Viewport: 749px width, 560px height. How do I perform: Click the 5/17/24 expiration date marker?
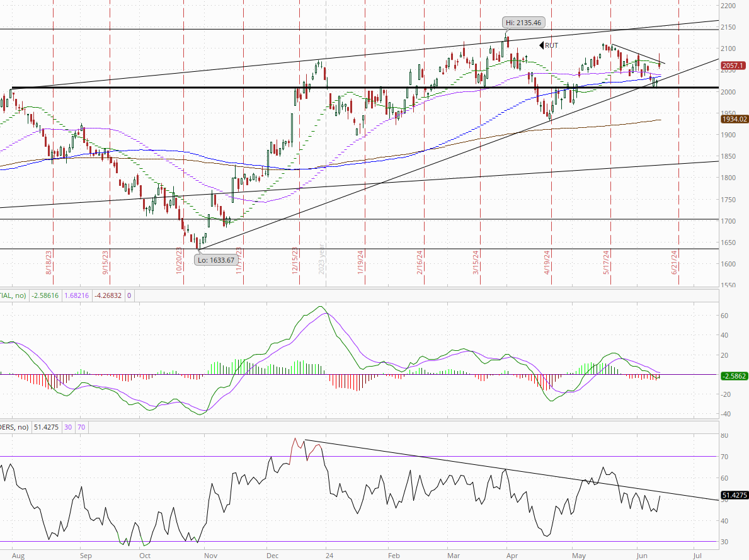[606, 262]
